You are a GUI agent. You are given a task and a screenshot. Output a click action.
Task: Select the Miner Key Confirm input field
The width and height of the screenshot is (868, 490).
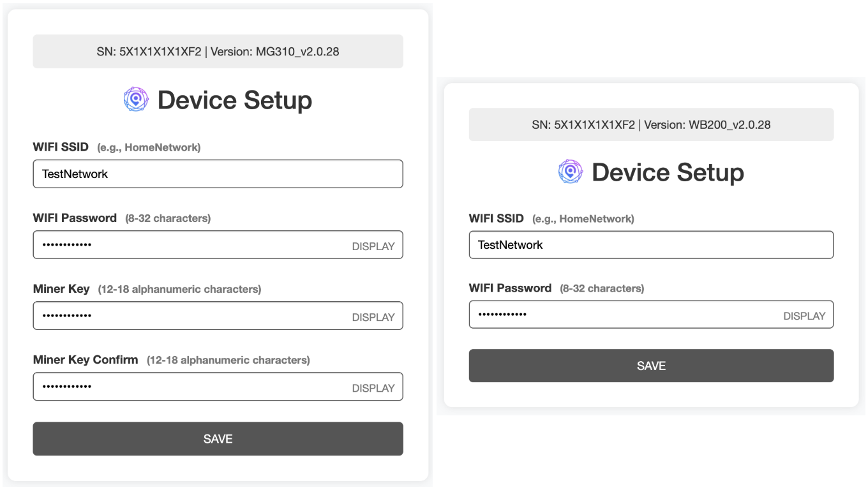(191, 387)
